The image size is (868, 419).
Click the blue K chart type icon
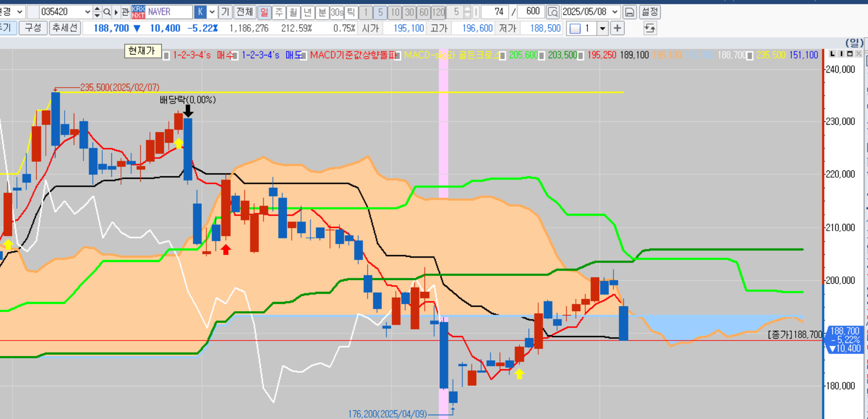pyautogui.click(x=200, y=12)
